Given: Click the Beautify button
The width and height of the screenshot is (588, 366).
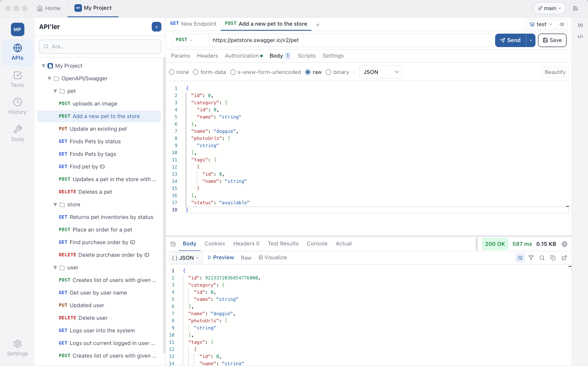Looking at the screenshot, I should click(555, 72).
